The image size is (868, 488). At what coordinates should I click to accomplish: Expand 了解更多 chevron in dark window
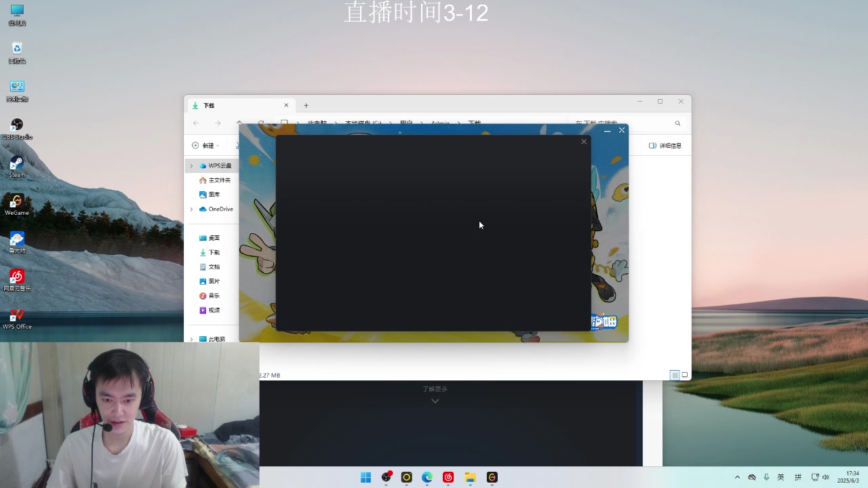coord(435,401)
